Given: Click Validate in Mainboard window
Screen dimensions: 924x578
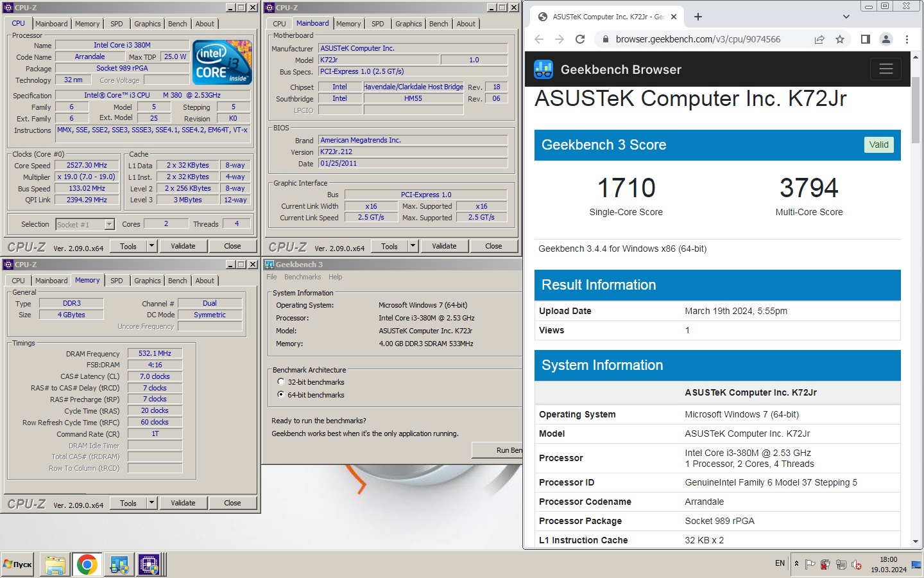Looking at the screenshot, I should pyautogui.click(x=444, y=246).
